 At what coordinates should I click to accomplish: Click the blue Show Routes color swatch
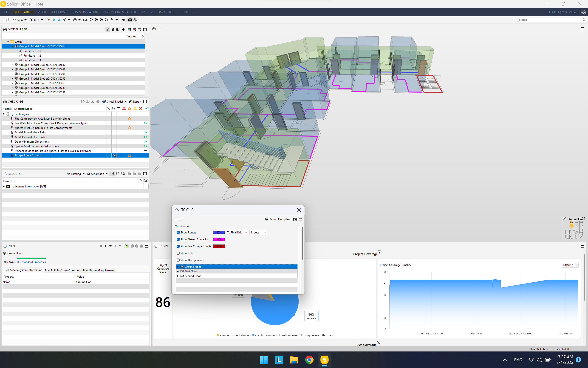click(219, 233)
